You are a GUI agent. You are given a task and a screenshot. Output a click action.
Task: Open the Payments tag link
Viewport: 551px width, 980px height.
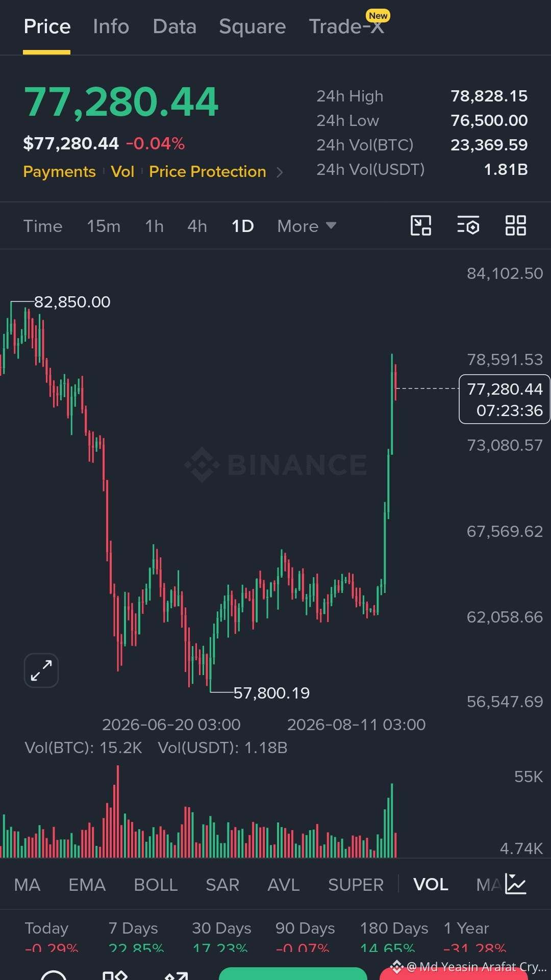coord(59,172)
